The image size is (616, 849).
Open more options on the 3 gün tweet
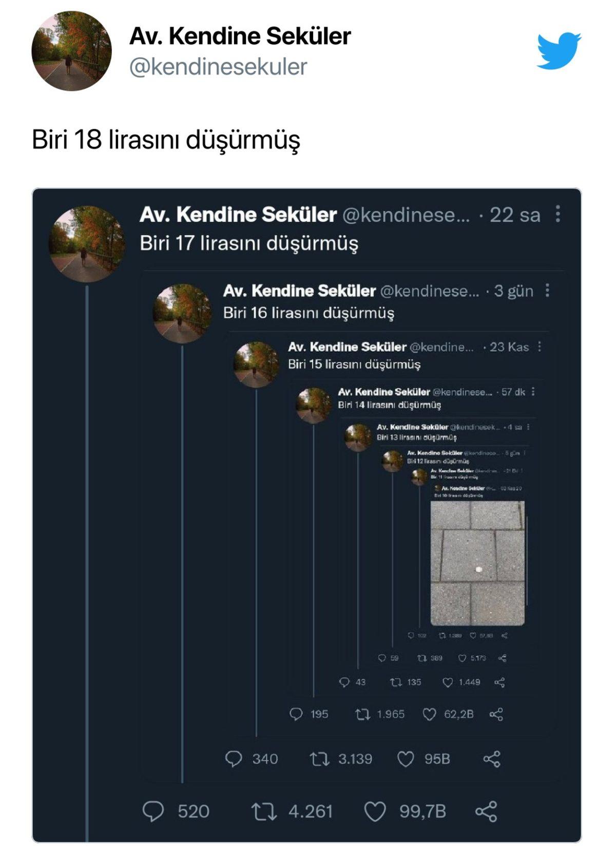[548, 291]
